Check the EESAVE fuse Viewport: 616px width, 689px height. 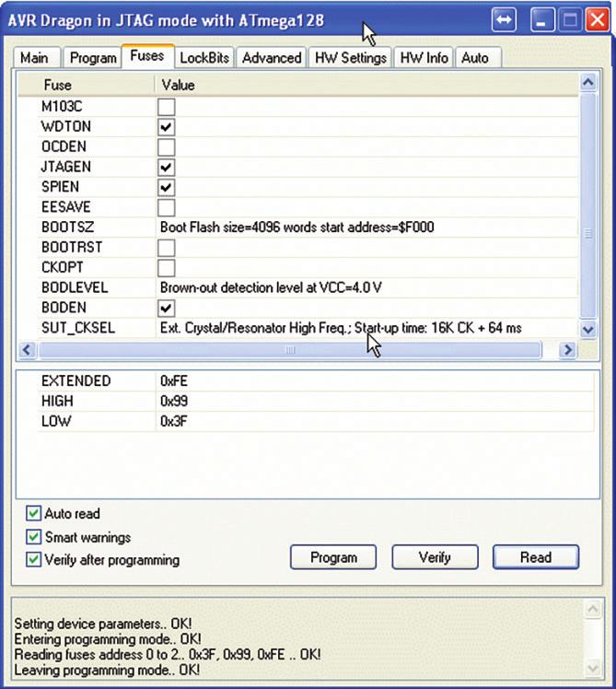[x=167, y=207]
